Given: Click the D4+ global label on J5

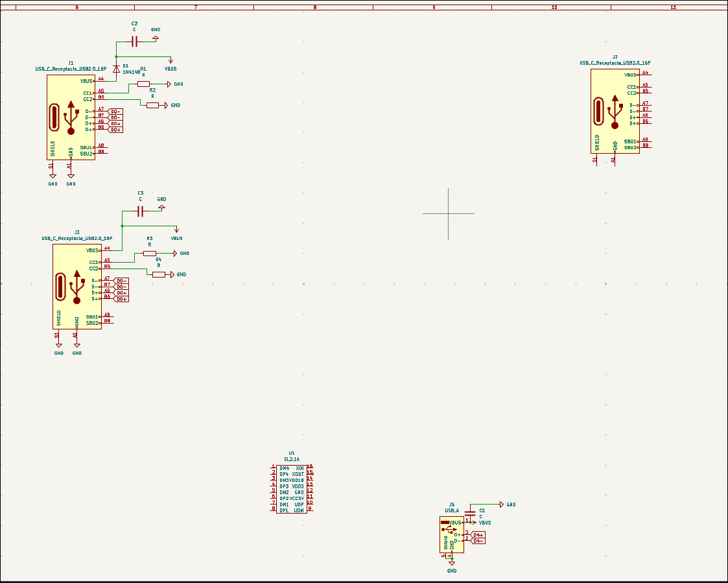Looking at the screenshot, I should 478,534.
